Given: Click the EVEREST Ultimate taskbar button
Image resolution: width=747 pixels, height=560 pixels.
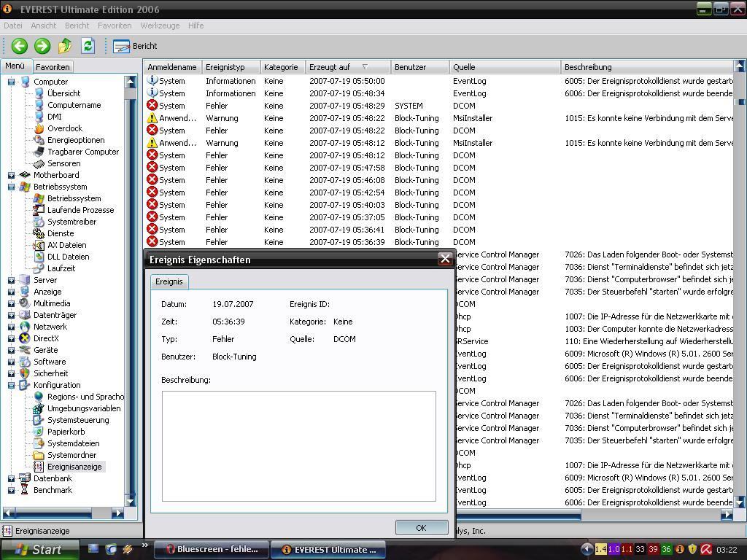Looking at the screenshot, I should [328, 550].
